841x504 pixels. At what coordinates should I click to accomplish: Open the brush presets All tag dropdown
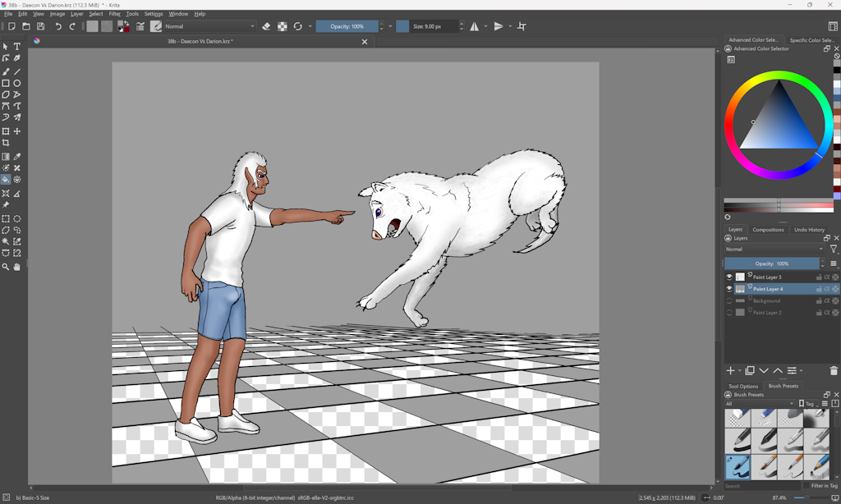point(760,404)
